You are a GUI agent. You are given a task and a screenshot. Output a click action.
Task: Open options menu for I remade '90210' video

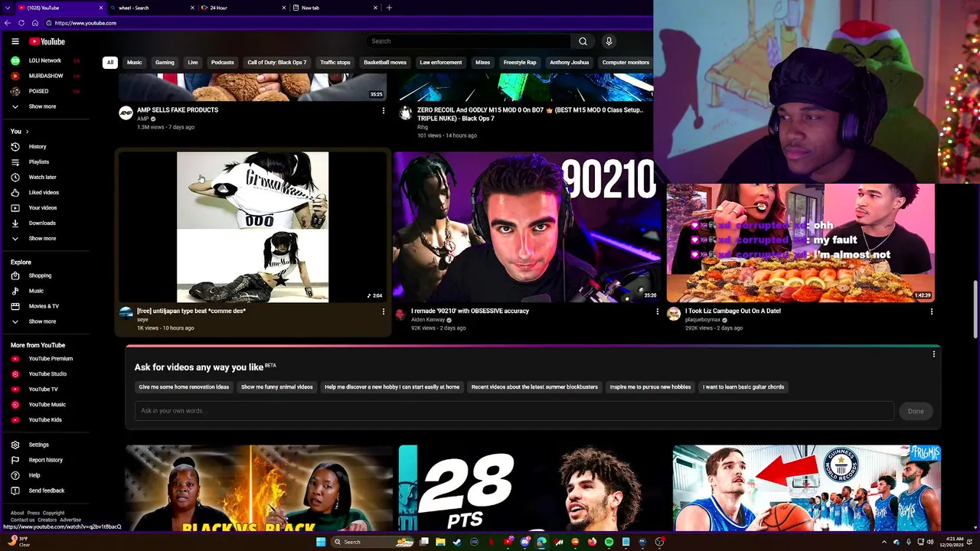coord(657,311)
